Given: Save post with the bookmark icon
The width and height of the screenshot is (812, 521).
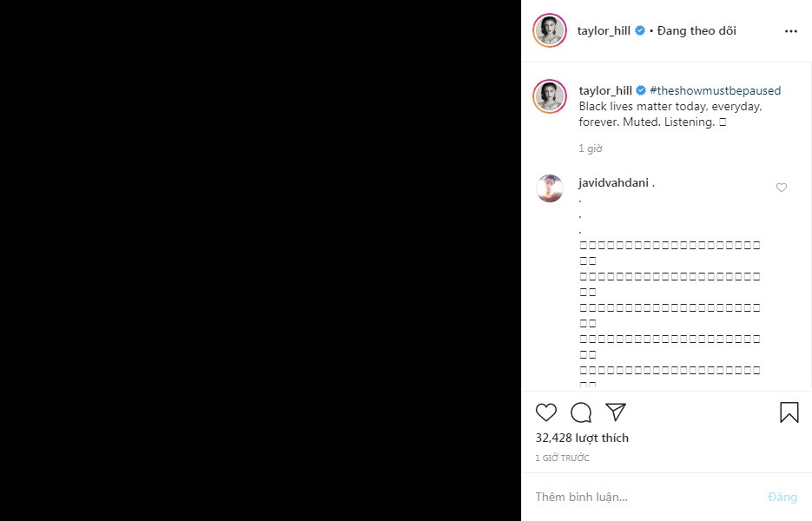Looking at the screenshot, I should pyautogui.click(x=789, y=412).
